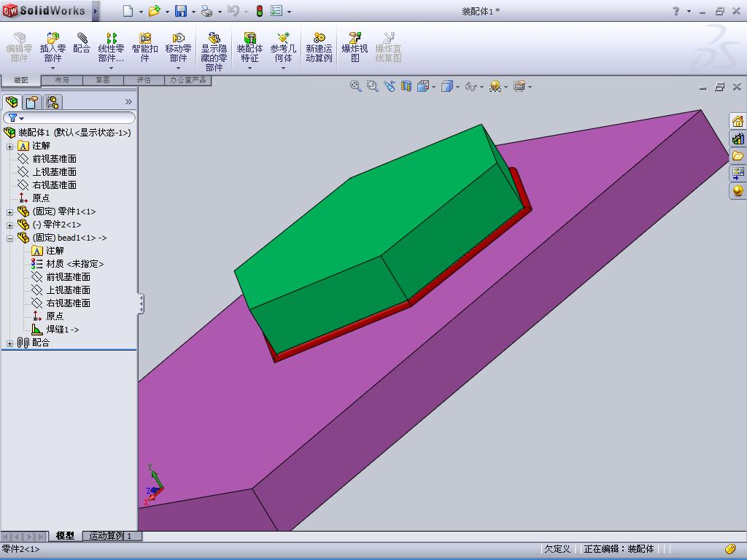The height and width of the screenshot is (560, 747).
Task: Open View Settings icon
Action: [519, 86]
